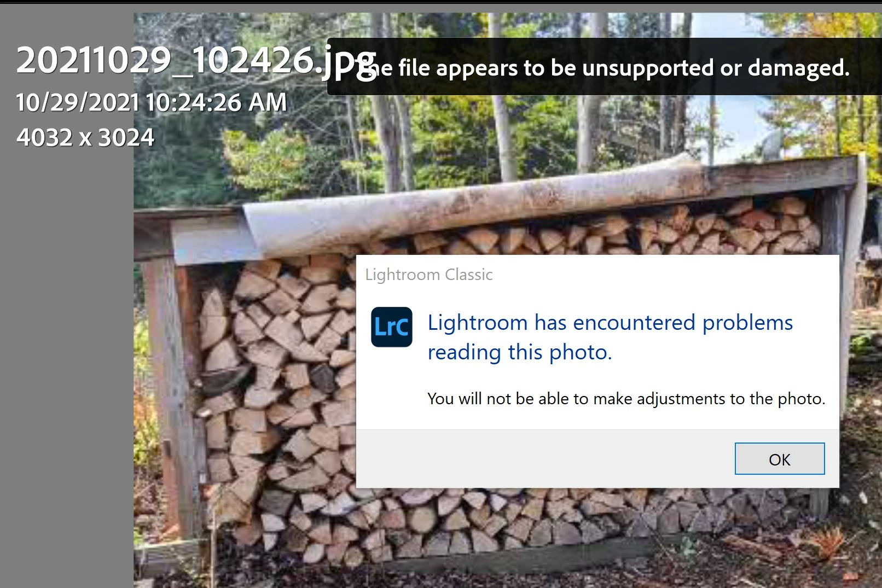The image size is (882, 588).
Task: Click the Lrc application icon in the dialog
Action: [x=391, y=327]
